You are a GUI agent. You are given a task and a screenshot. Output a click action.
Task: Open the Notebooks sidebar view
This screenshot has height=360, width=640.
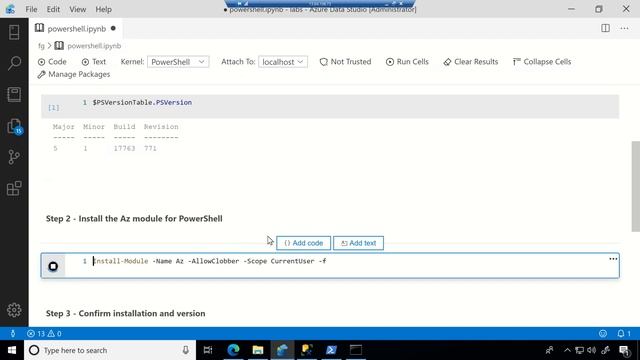[14, 95]
